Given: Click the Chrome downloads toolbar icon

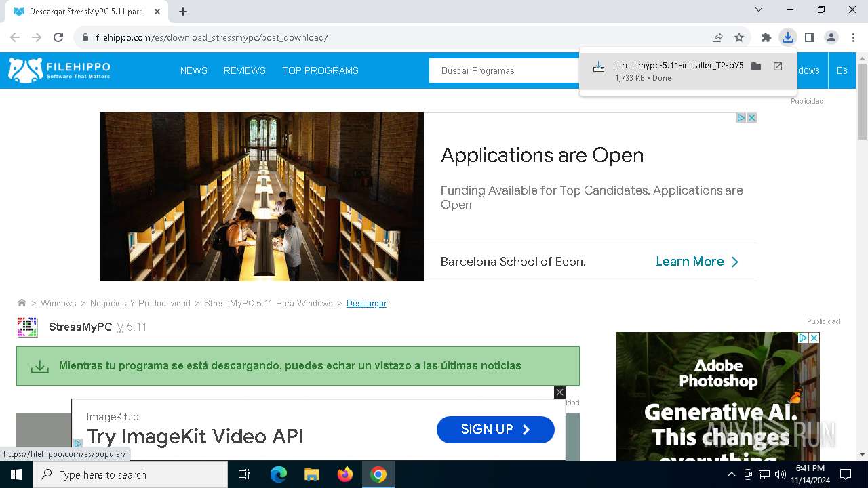Looking at the screenshot, I should click(788, 37).
